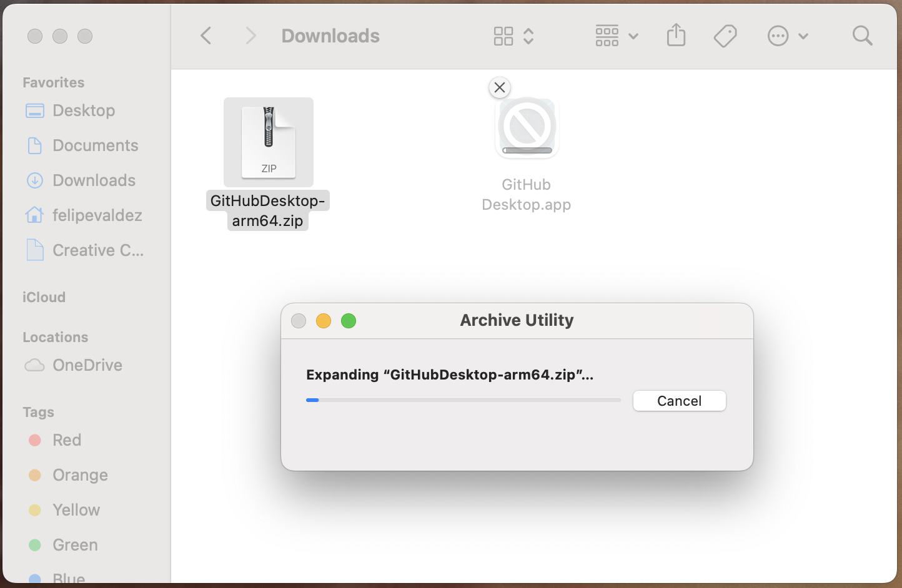Minimize the Archive Utility window
Screen dimensions: 902x588
coord(324,321)
